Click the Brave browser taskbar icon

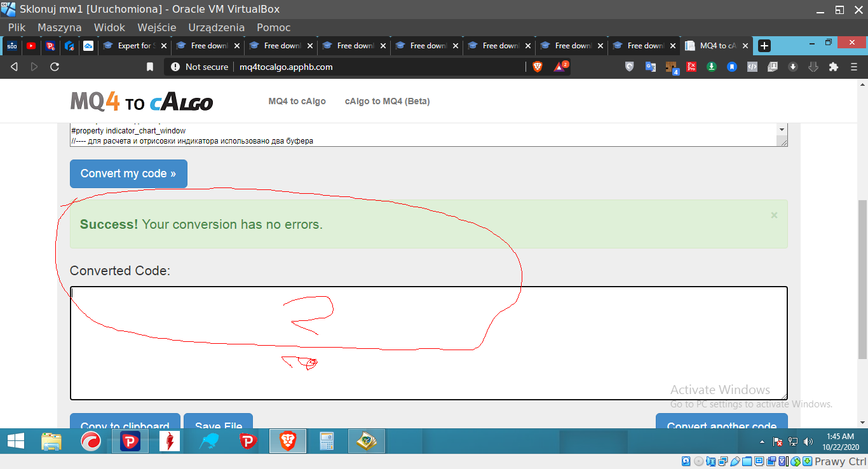point(288,441)
